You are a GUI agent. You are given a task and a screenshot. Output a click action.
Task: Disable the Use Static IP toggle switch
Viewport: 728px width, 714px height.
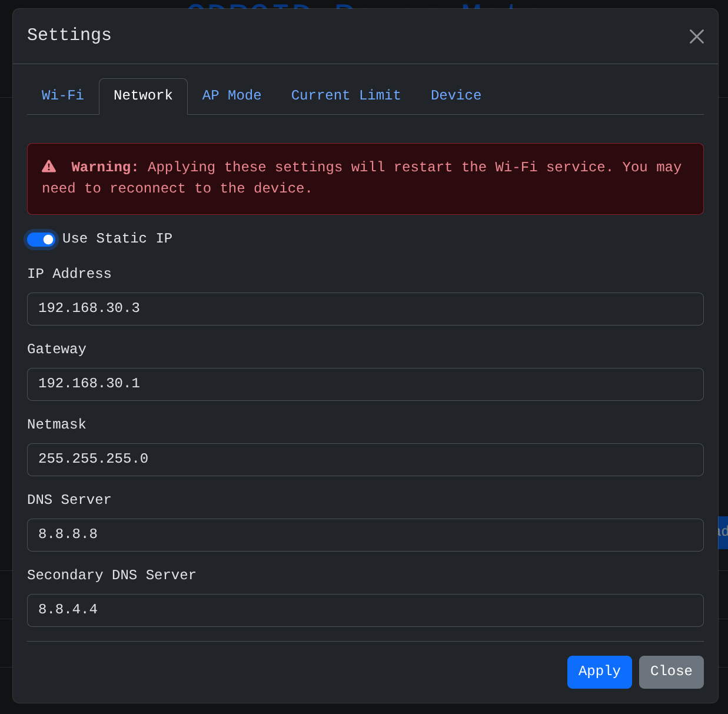point(41,240)
